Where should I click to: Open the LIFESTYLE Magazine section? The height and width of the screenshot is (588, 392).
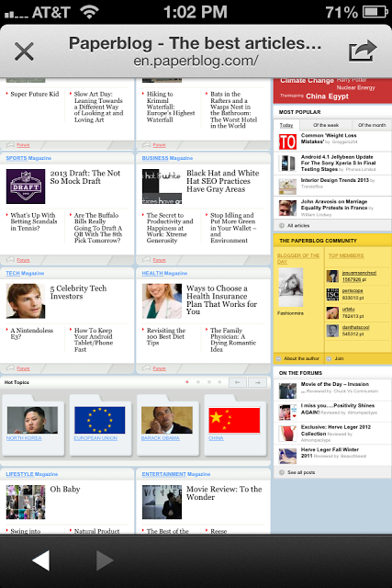[x=32, y=474]
